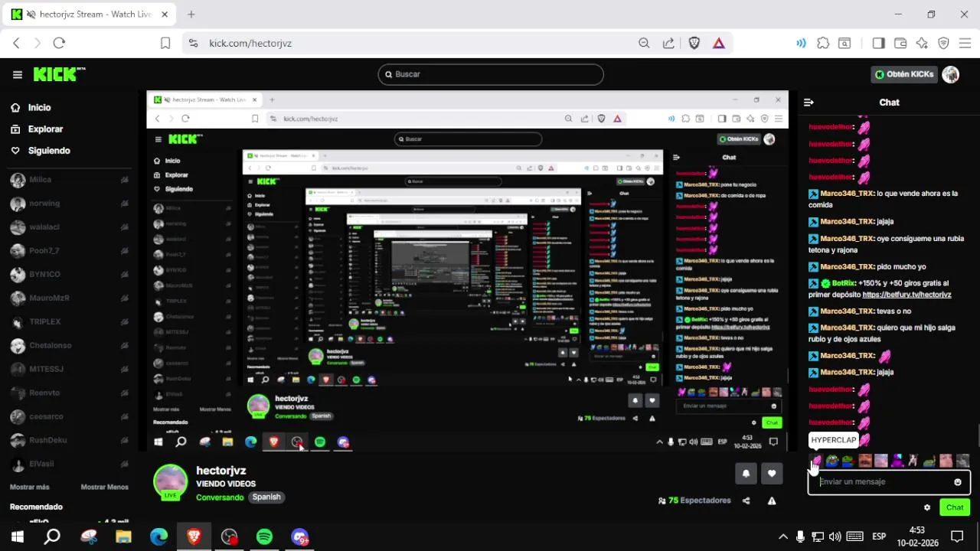
Task: Click the green Chat send button
Action: pos(955,507)
